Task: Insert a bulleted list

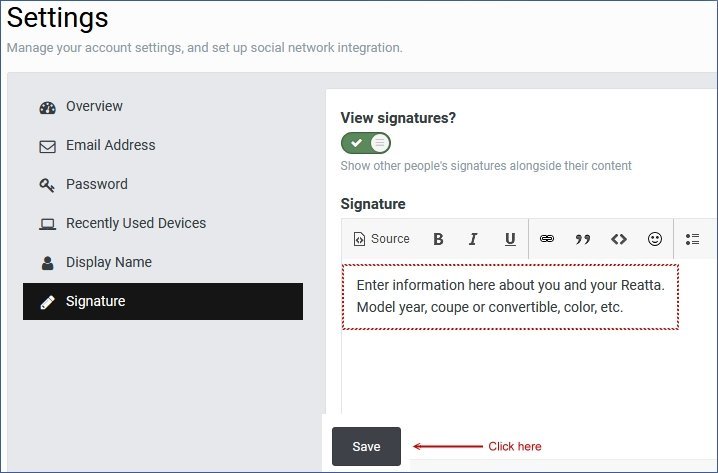Action: pyautogui.click(x=693, y=239)
